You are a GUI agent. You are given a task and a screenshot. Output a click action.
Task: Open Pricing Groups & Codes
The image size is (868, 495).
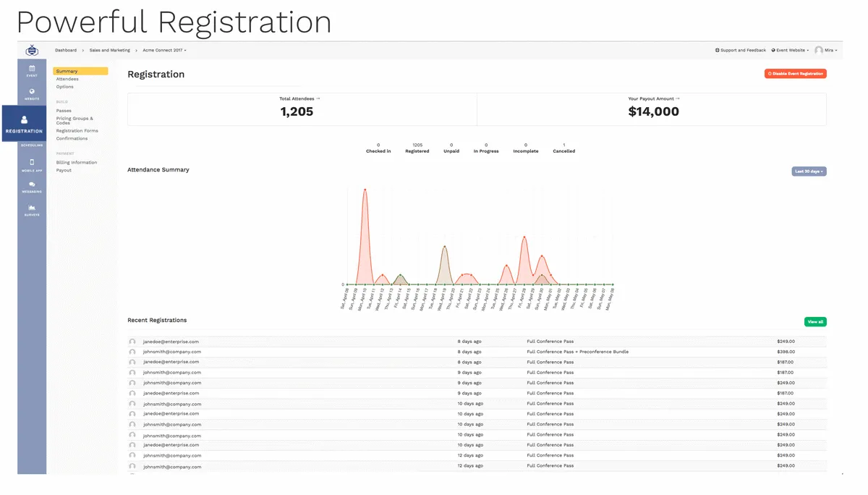coord(75,121)
